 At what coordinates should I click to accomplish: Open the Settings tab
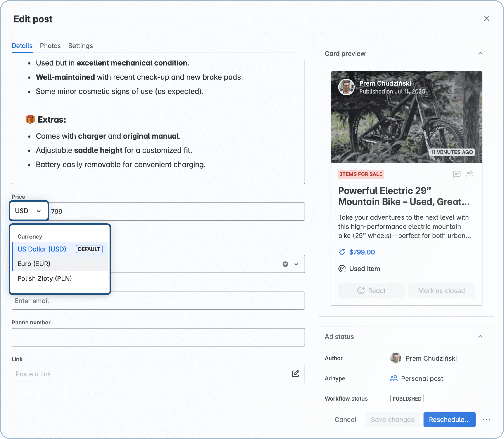pos(81,46)
